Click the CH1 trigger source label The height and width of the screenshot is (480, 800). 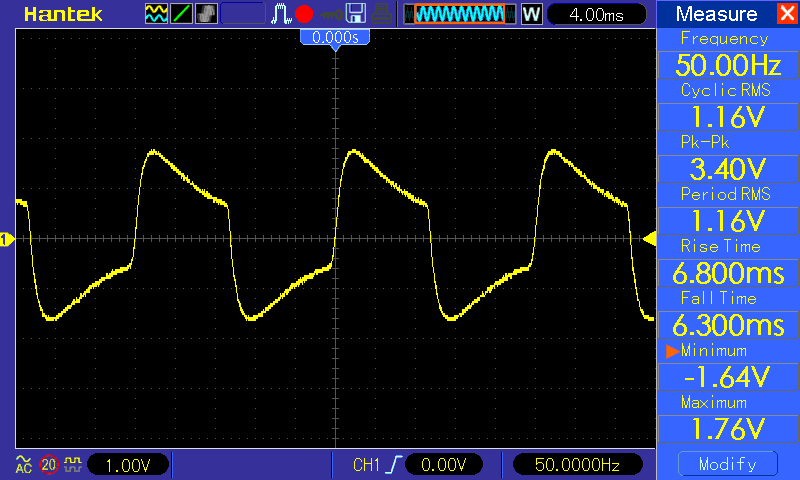[x=366, y=465]
